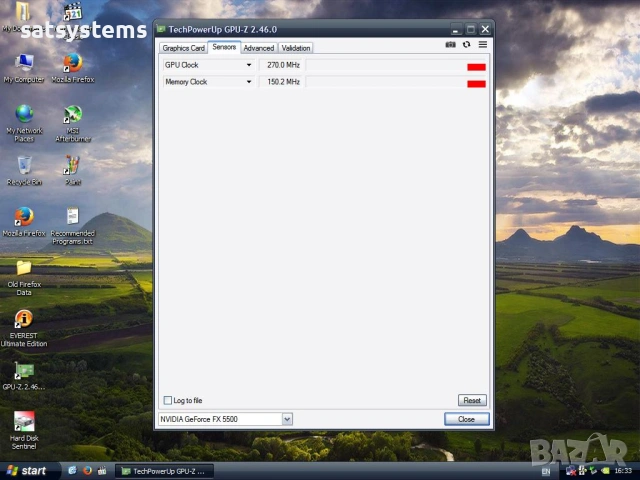Click the Firefox quick launch icon
Screen dimensions: 640x480
87,471
